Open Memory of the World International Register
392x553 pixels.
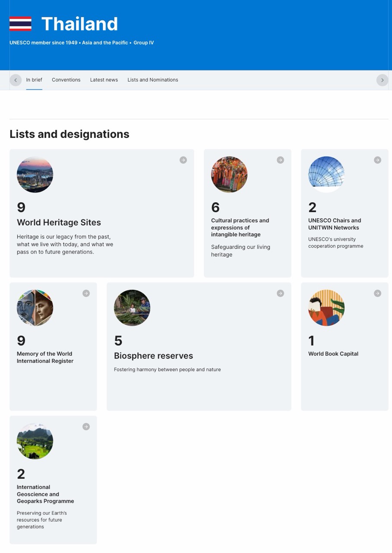[45, 357]
